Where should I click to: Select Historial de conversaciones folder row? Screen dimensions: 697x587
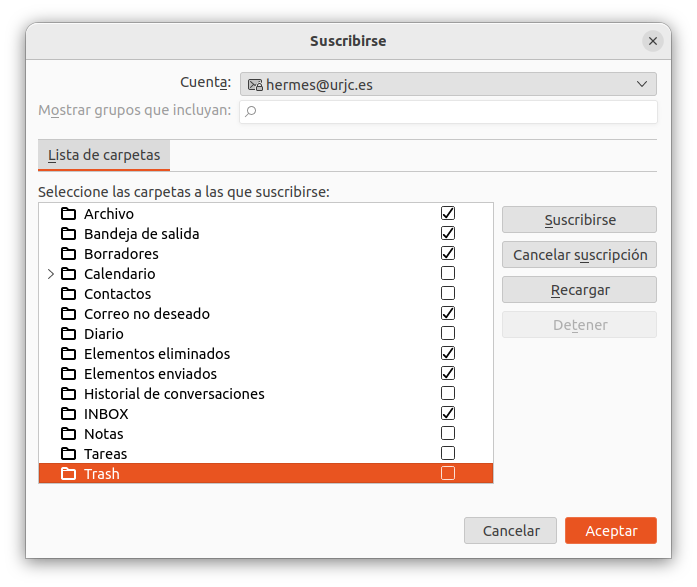(x=174, y=394)
